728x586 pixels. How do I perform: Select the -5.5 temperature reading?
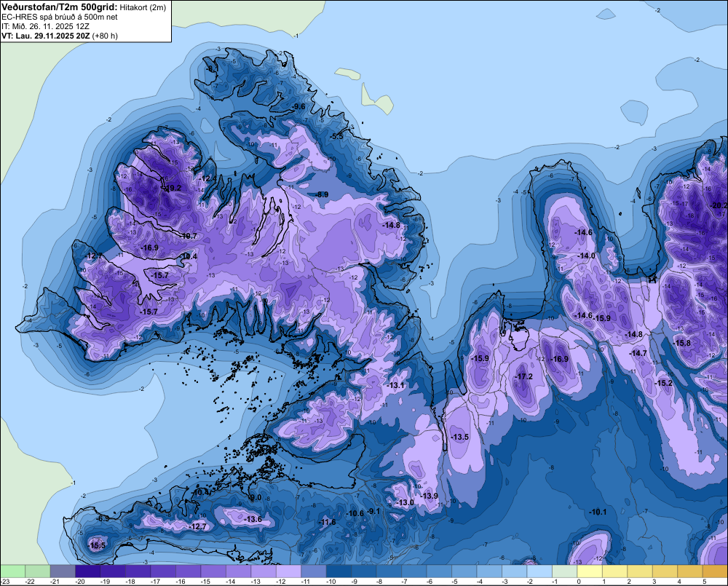[x=336, y=136]
